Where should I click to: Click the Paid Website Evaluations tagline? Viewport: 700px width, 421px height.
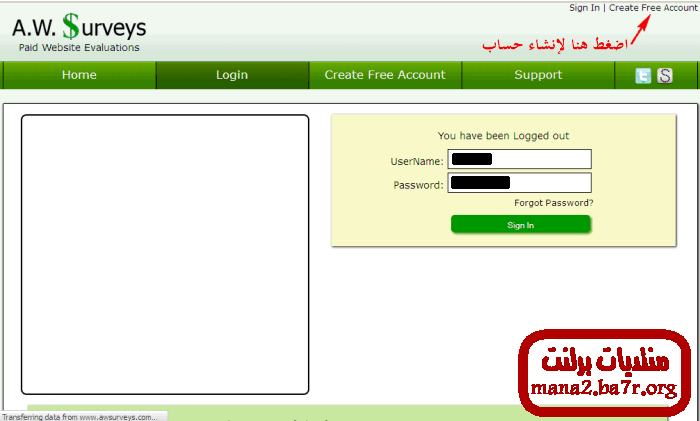point(79,47)
